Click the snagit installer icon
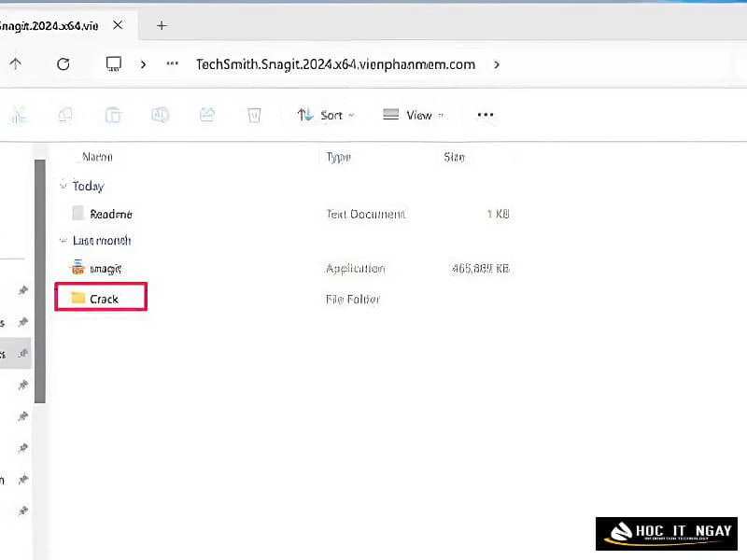Viewport: 747px width, 560px height. (x=78, y=268)
